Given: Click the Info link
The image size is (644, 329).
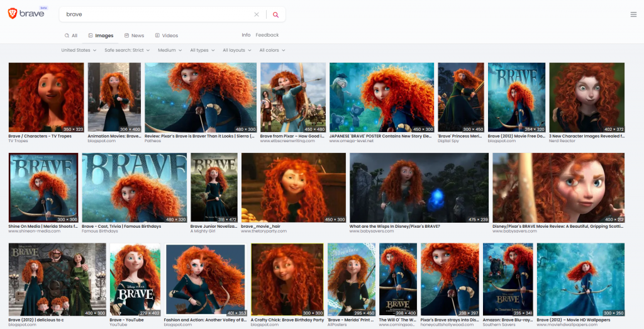Looking at the screenshot, I should click(246, 35).
